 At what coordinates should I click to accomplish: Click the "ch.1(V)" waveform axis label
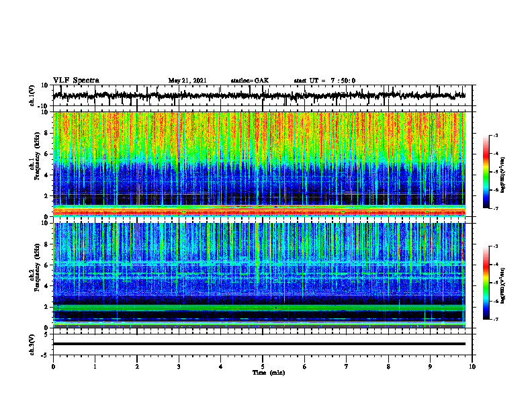pos(32,95)
